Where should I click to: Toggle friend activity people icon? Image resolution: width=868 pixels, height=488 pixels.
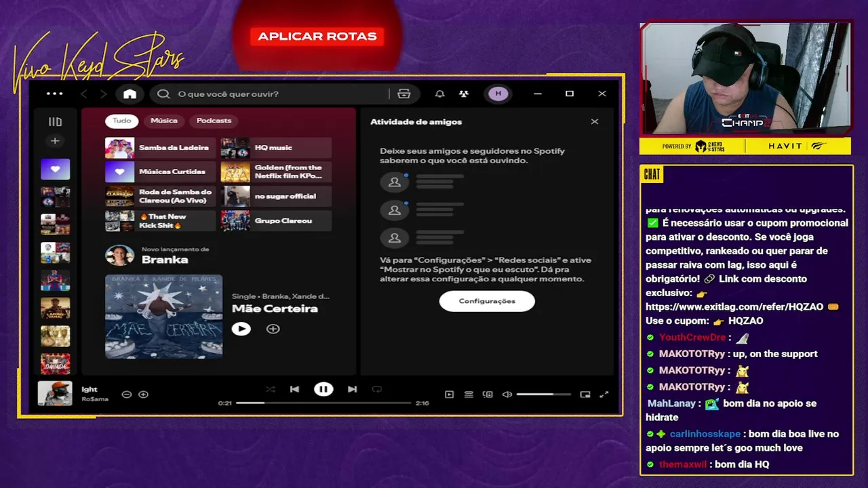pyautogui.click(x=463, y=94)
